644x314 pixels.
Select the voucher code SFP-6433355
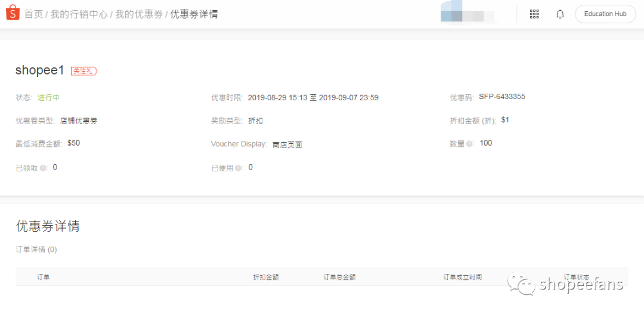[502, 97]
